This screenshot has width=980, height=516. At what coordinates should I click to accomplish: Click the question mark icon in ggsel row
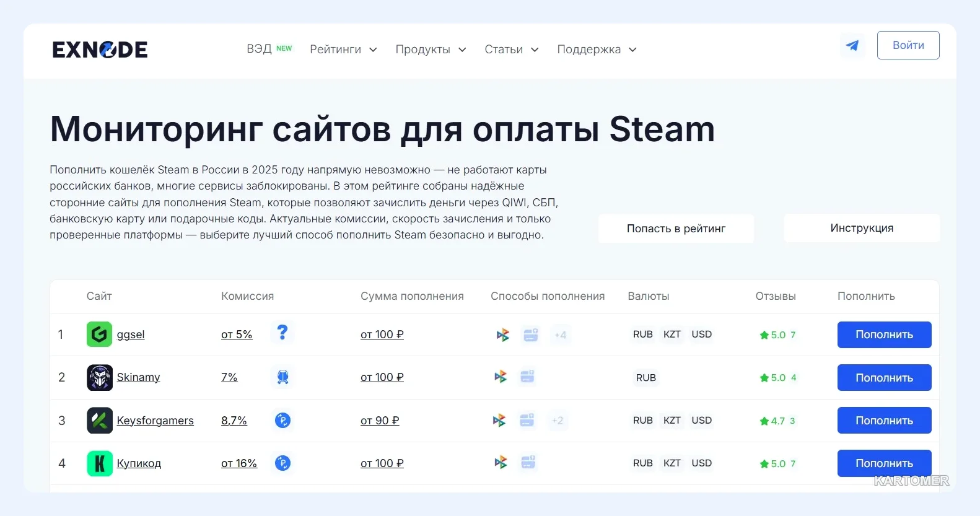[282, 333]
